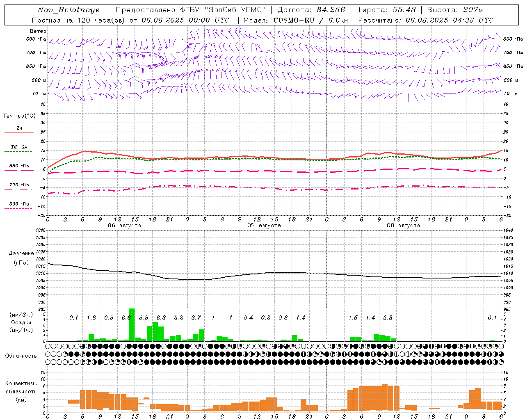
Task: Click the 700 гПа temperature legend label
Action: pos(19,185)
